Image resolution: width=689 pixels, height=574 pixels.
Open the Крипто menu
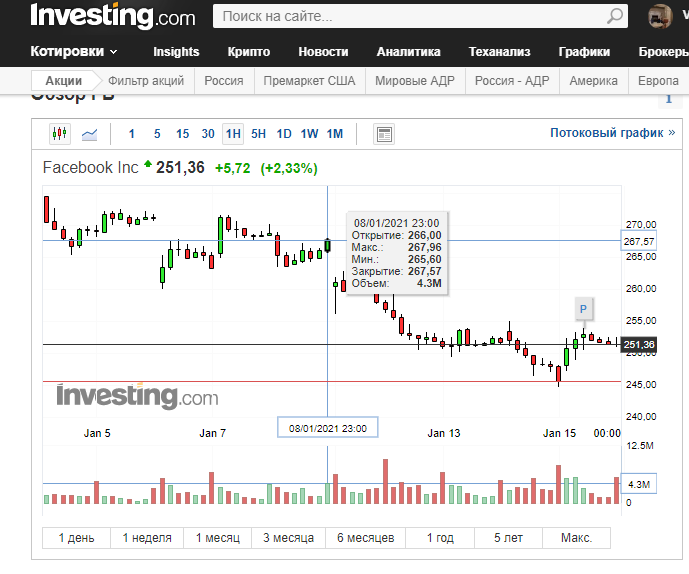tap(249, 51)
